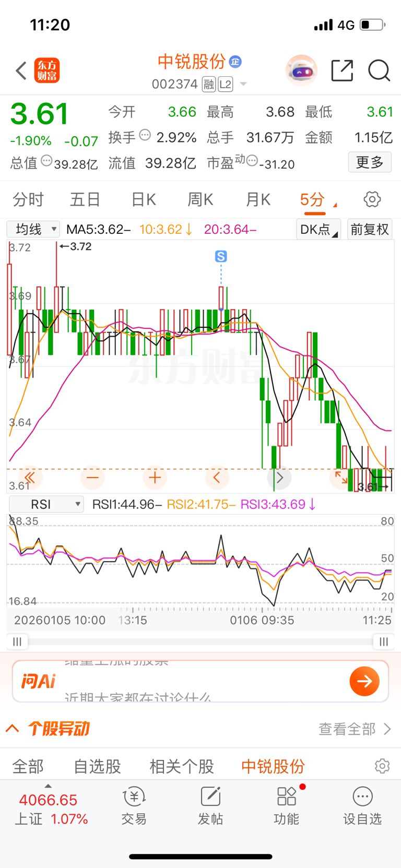The image size is (401, 868).
Task: Tap the 中锐股份 stock title
Action: (192, 62)
